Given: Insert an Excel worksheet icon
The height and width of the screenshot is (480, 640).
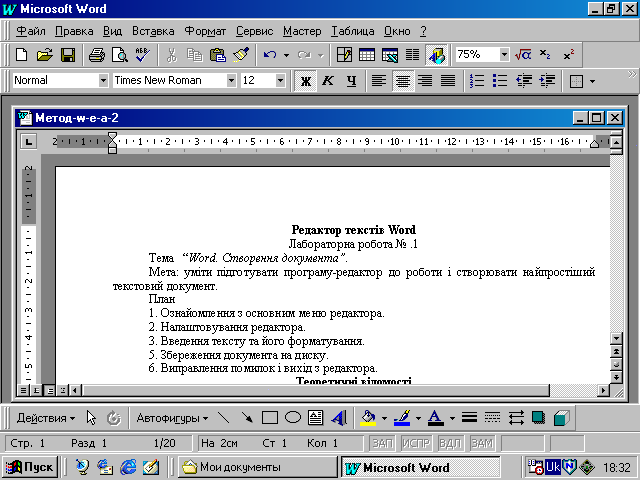Looking at the screenshot, I should pyautogui.click(x=390, y=55).
